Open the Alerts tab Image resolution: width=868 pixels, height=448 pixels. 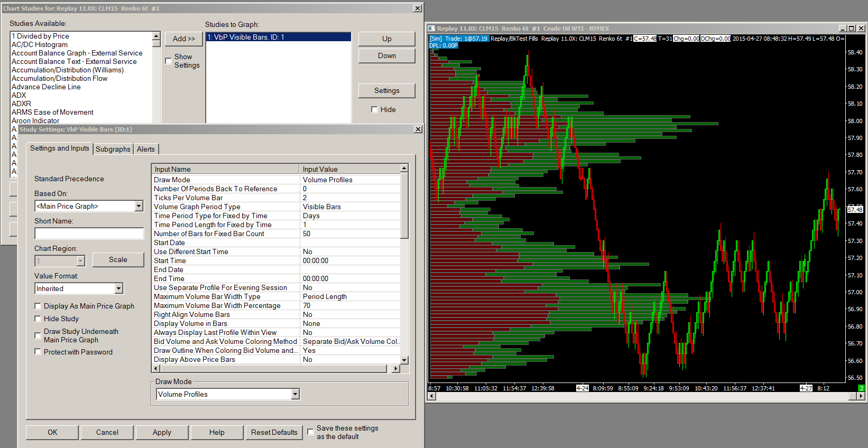pos(145,150)
